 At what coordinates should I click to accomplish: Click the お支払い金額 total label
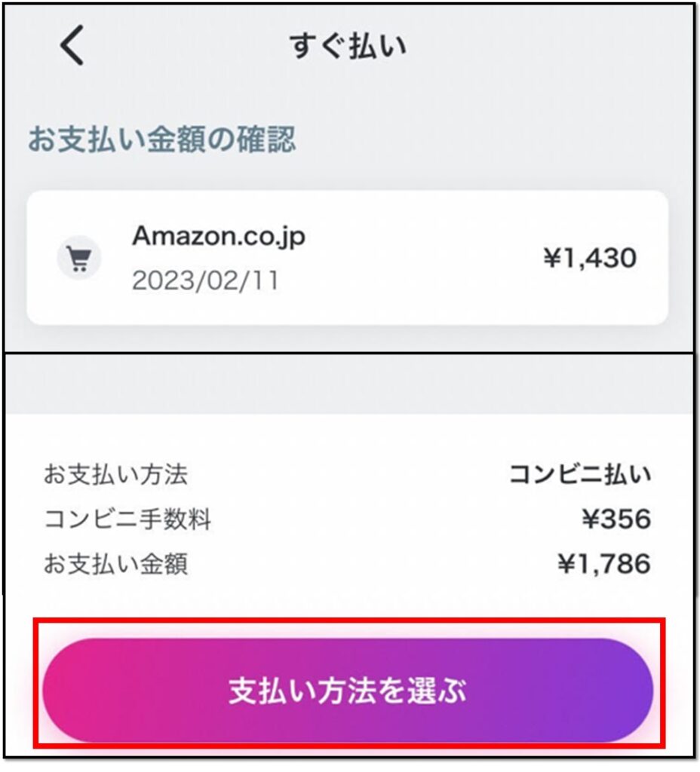pos(115,564)
